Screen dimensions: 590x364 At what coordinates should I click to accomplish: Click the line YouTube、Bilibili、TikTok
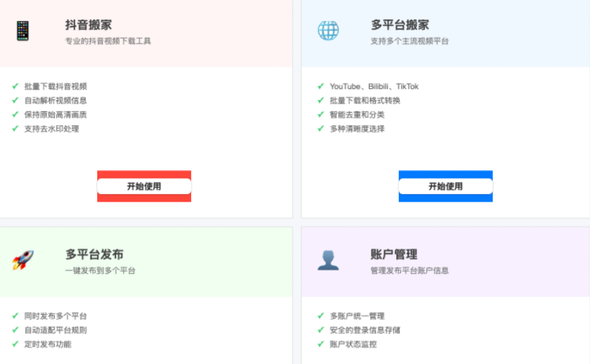coord(374,87)
